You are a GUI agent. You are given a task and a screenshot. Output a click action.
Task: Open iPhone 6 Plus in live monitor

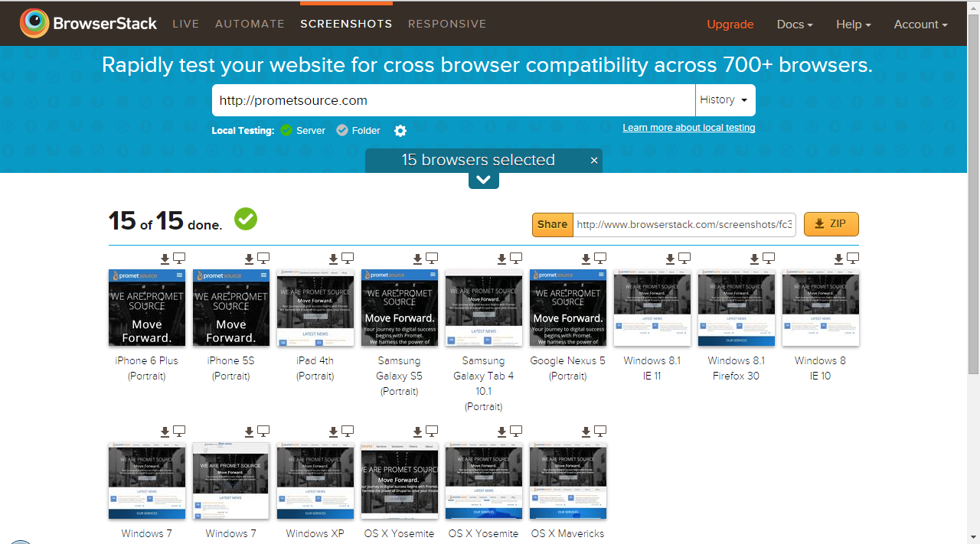click(x=179, y=259)
